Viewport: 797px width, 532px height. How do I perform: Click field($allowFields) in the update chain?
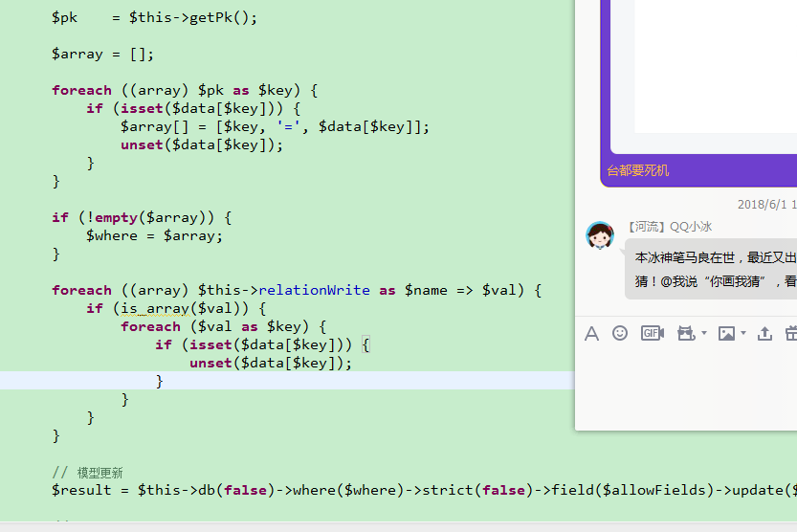coord(632,490)
